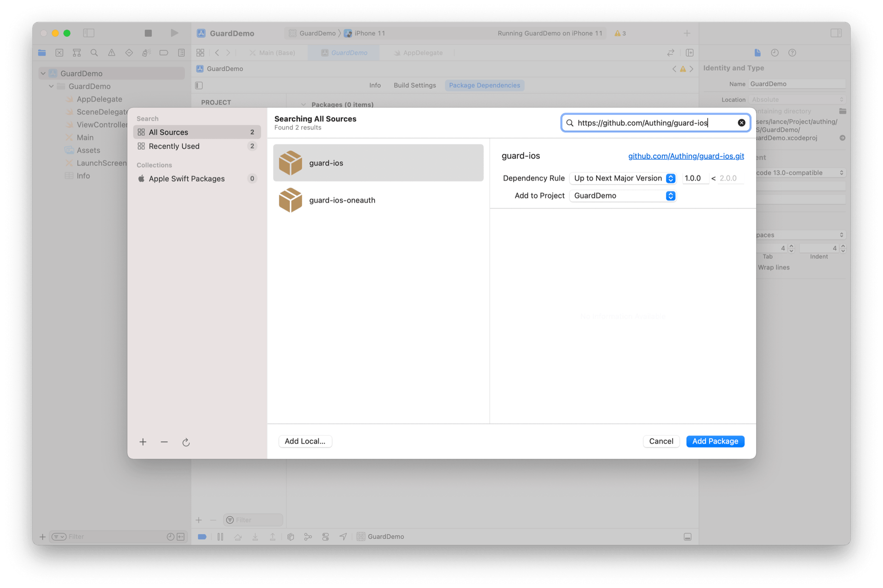Image resolution: width=883 pixels, height=588 pixels.
Task: Click the Run play button
Action: point(174,33)
